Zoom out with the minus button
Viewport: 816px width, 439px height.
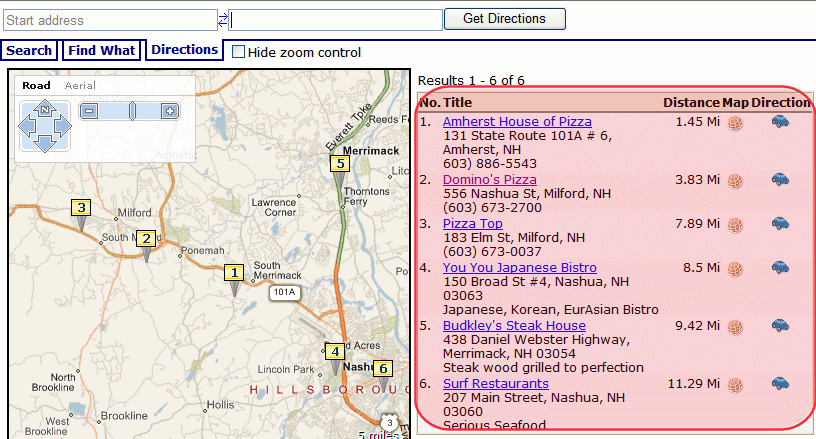point(90,111)
